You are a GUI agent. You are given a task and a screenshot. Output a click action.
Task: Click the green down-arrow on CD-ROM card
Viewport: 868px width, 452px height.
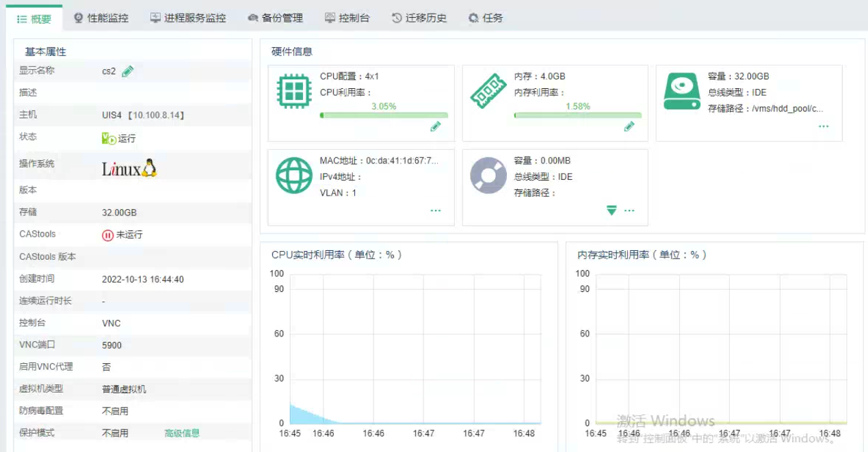611,211
